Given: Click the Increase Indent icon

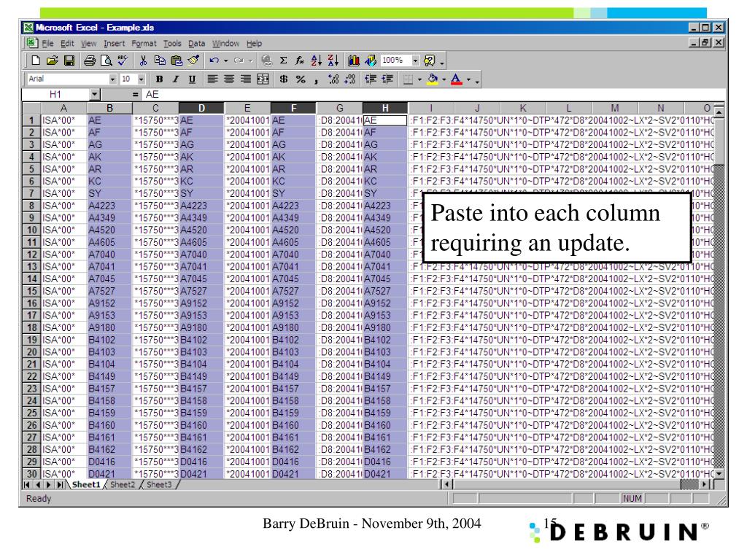Looking at the screenshot, I should click(387, 79).
